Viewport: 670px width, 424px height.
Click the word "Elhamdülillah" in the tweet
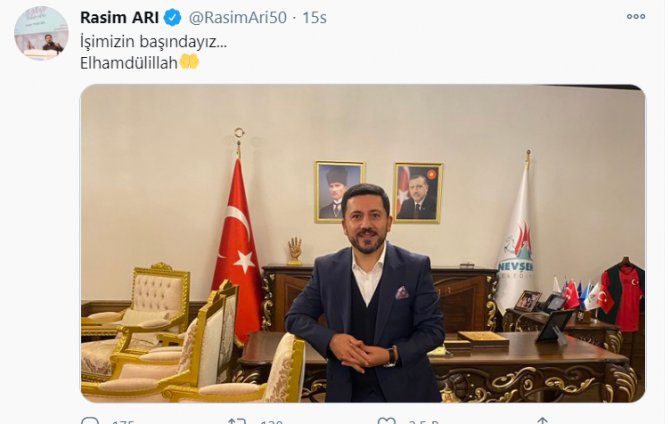click(x=129, y=63)
